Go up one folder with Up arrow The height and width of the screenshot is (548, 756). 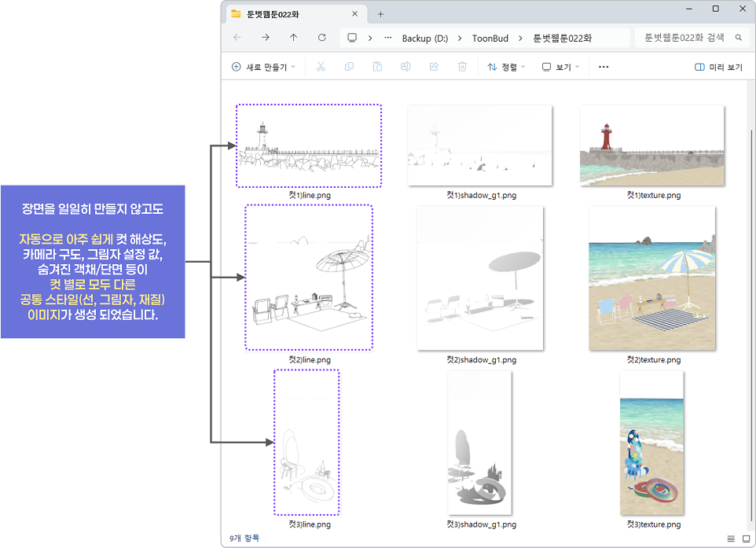293,38
